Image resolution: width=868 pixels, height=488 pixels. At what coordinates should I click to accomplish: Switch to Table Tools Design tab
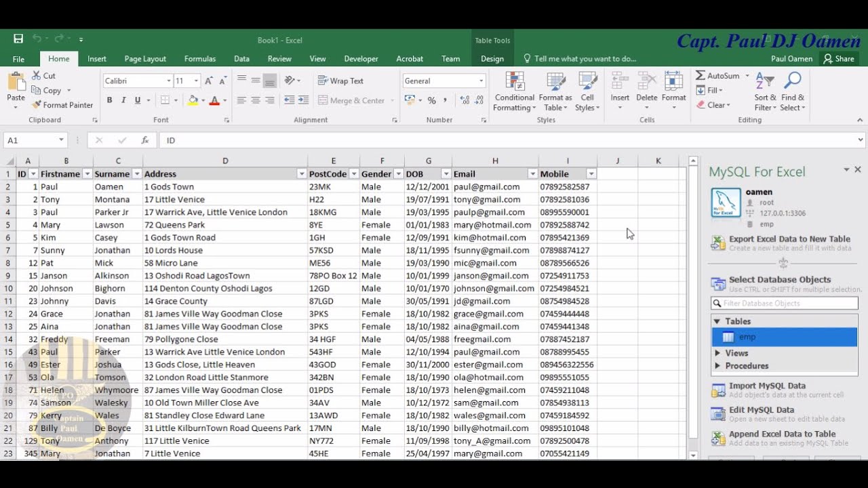tap(492, 59)
